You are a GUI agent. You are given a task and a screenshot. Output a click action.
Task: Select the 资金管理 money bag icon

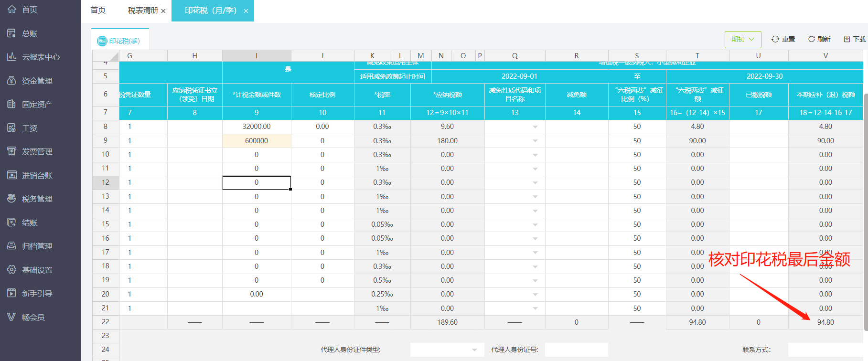12,81
